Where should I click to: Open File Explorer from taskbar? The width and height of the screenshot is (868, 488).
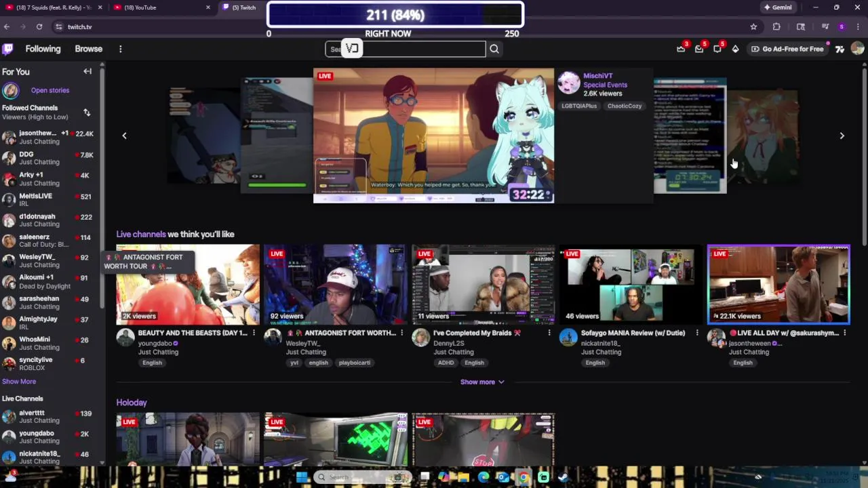coord(464,477)
